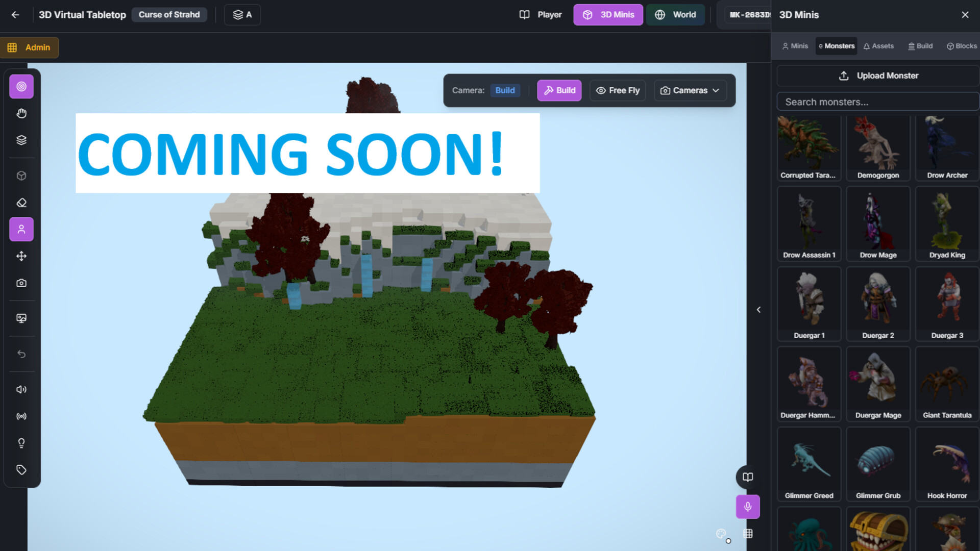
Task: Open the layers tool in left toolbar
Action: (21, 140)
